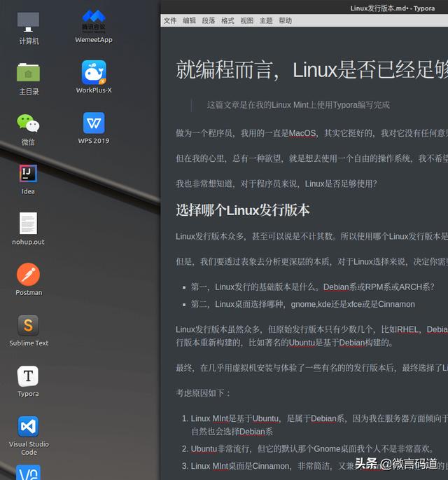This screenshot has width=448, height=480.
Task: Click bullet 第二，Linux桌面选择哪种
Action: point(302,304)
